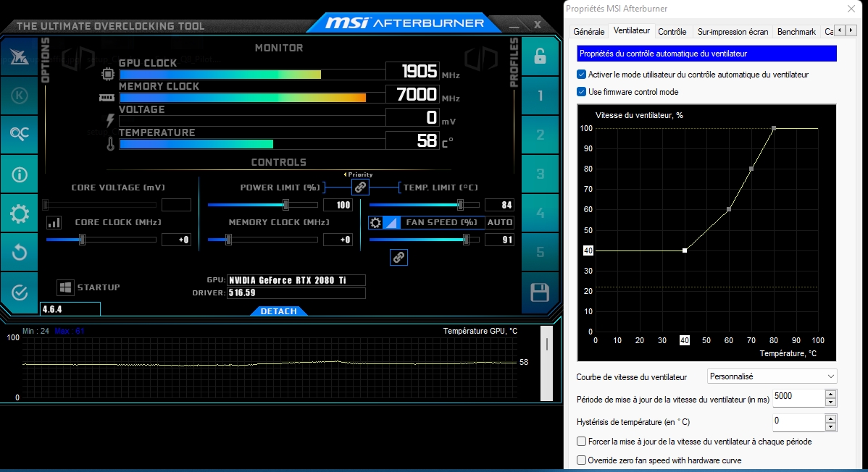
Task: Click the fan sync chain link icon
Action: tap(398, 257)
